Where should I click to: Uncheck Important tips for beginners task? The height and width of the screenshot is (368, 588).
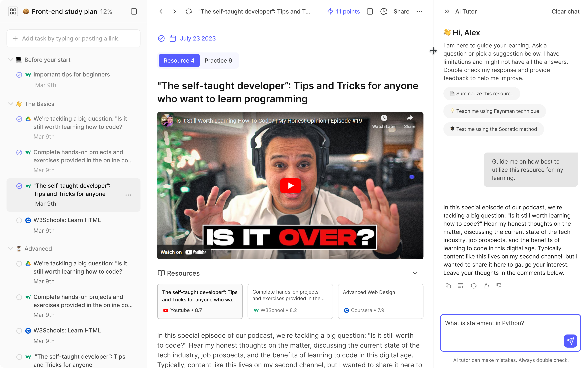19,75
